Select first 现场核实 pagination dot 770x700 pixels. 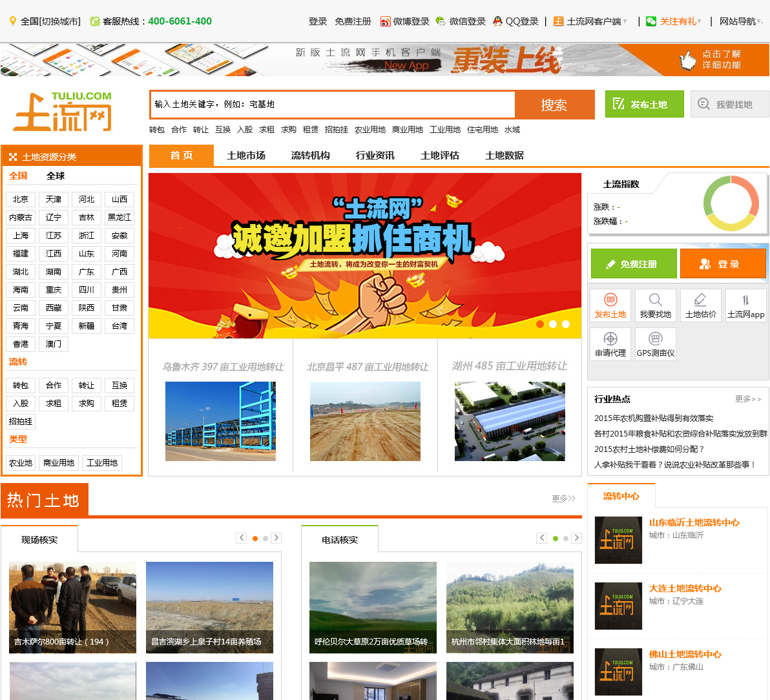click(x=255, y=539)
